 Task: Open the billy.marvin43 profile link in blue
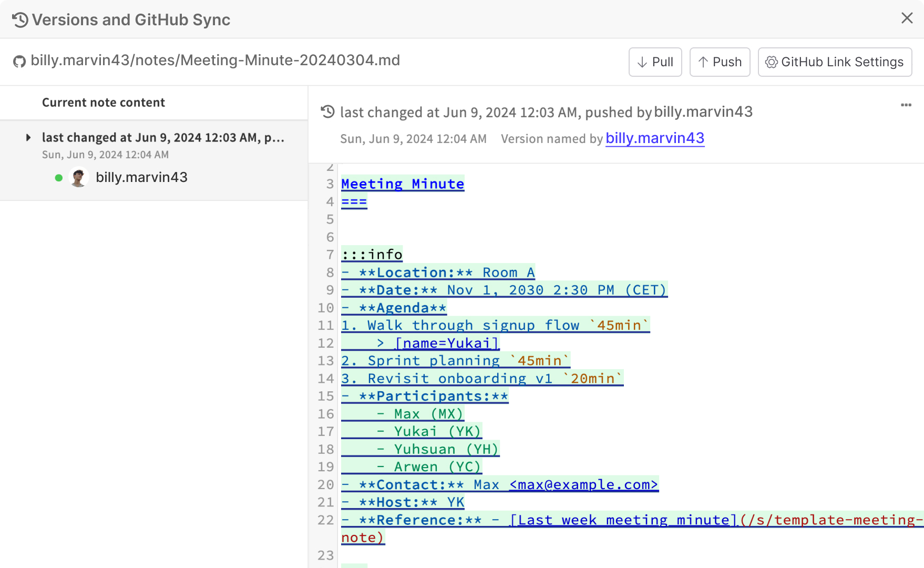tap(655, 138)
